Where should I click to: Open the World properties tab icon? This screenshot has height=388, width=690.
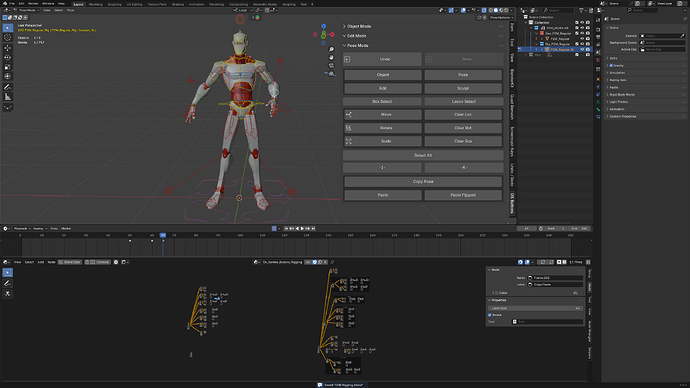598,60
